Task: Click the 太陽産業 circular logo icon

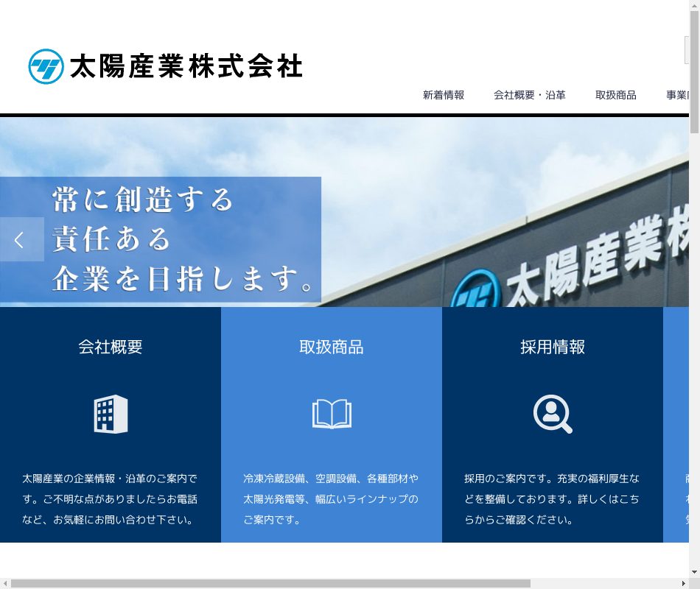Action: (x=46, y=66)
